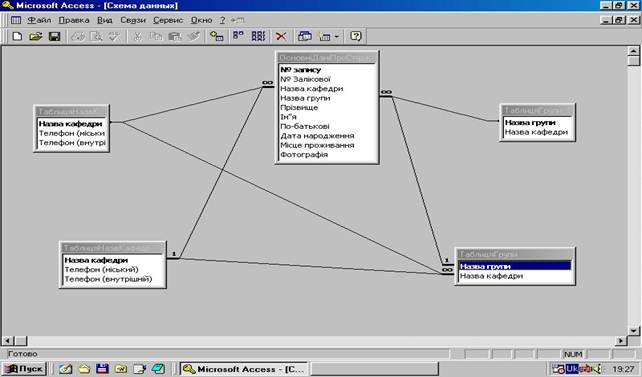Click the Paste toolbar icon

point(175,36)
